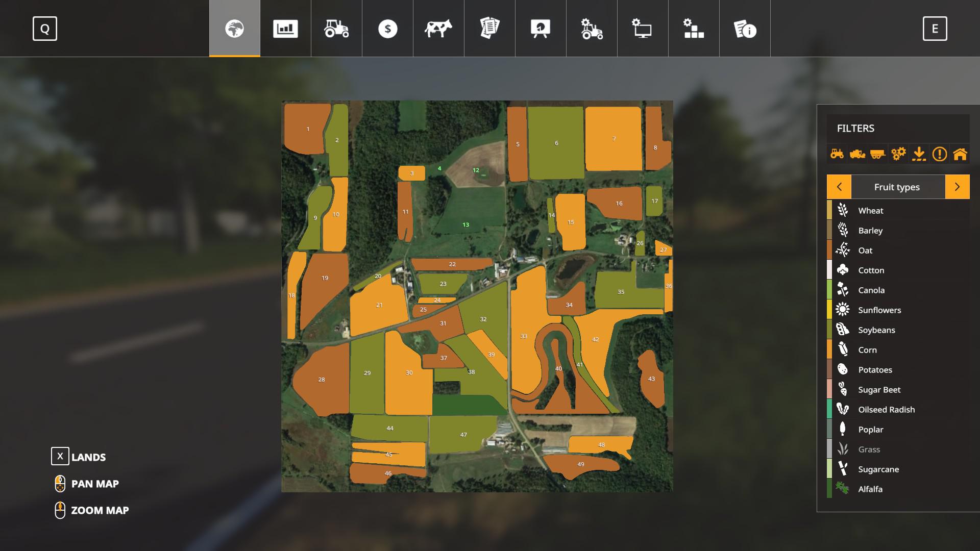
Task: Click the Sunflowers yellow color swatch
Action: point(829,310)
